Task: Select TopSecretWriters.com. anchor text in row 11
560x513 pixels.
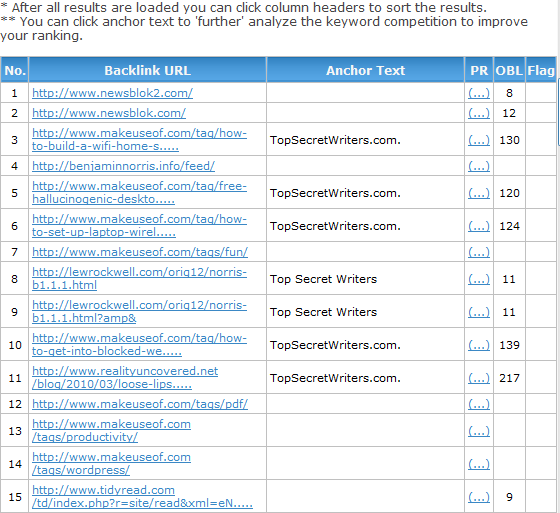Action: [x=335, y=378]
